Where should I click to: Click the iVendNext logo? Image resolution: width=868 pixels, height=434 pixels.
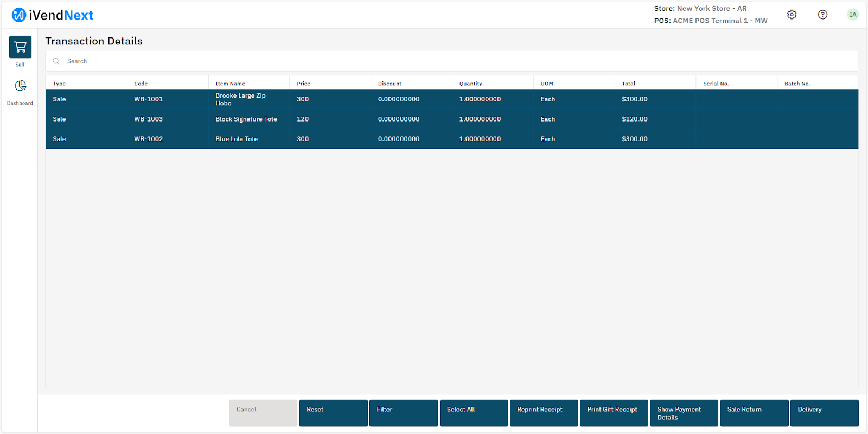point(53,15)
